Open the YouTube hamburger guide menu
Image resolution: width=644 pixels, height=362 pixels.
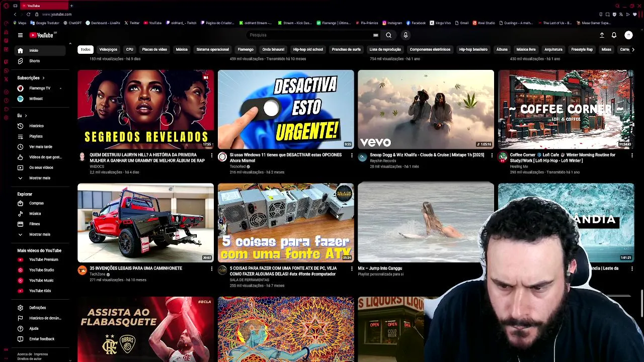pyautogui.click(x=20, y=35)
